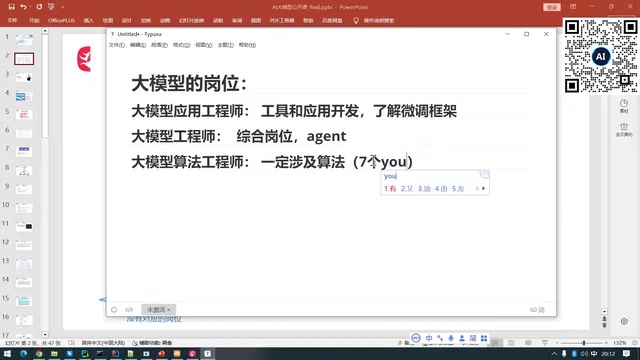Screen dimensions: 640x360
Task: Open notification center in system tray
Action: pos(627,353)
